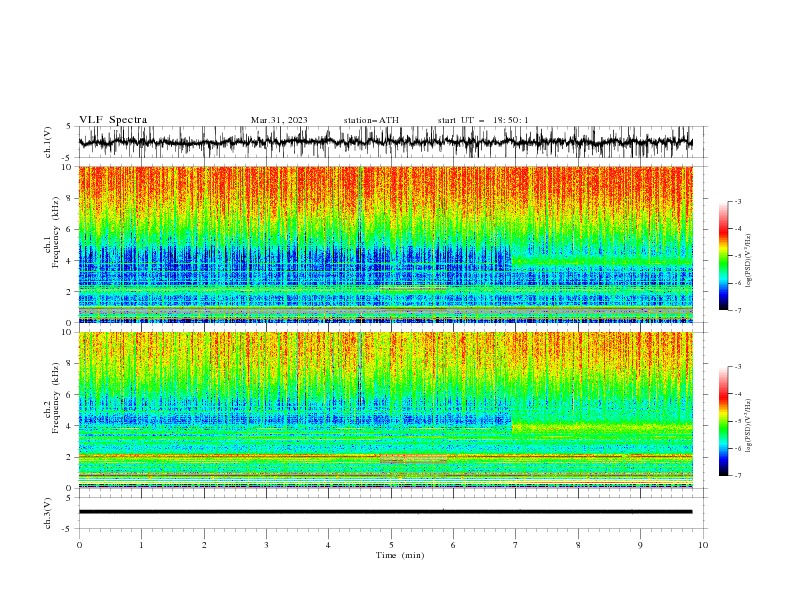This screenshot has height=612, width=792.
Task: Click the '-7' label on ch.2 colorbar
Action: pyautogui.click(x=737, y=476)
